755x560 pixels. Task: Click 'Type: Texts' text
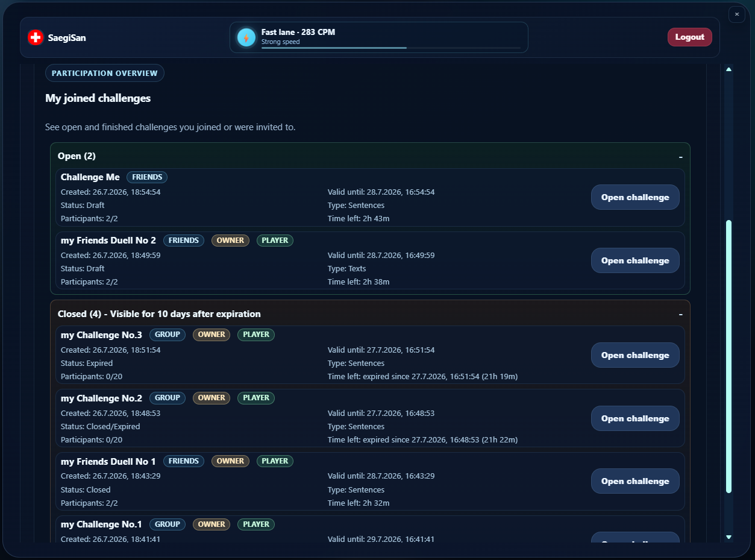pos(347,268)
